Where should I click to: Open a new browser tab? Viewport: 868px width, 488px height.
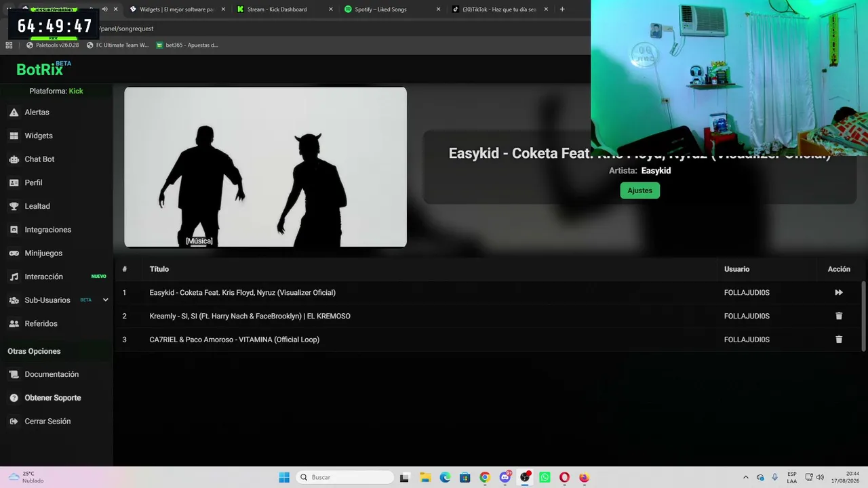(x=562, y=9)
